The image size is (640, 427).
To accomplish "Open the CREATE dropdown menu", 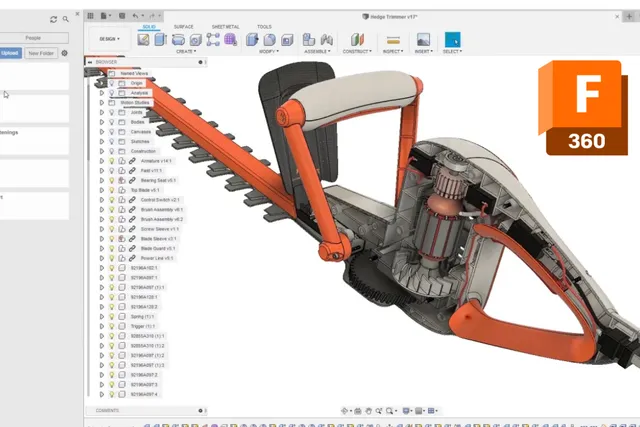I will click(186, 51).
